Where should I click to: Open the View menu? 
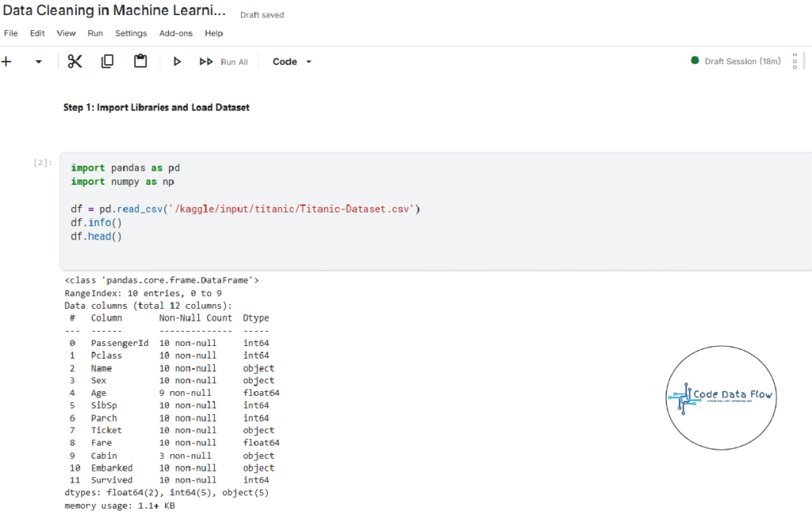tap(67, 33)
